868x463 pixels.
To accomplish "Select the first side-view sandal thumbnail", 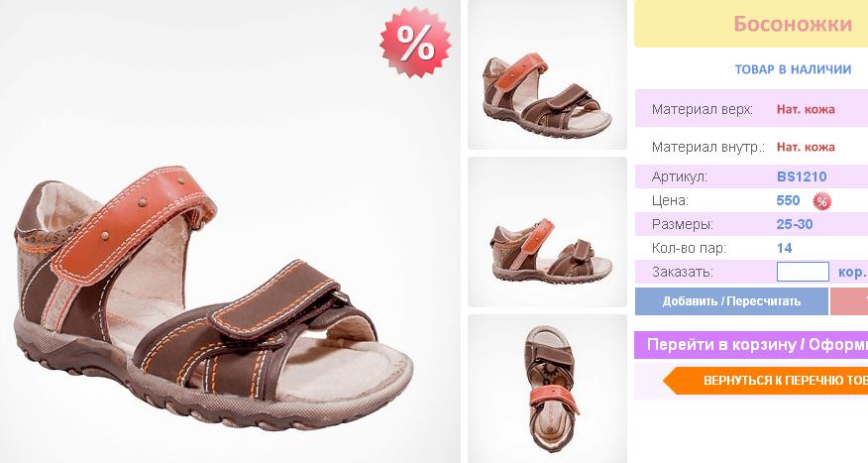I will [x=547, y=74].
